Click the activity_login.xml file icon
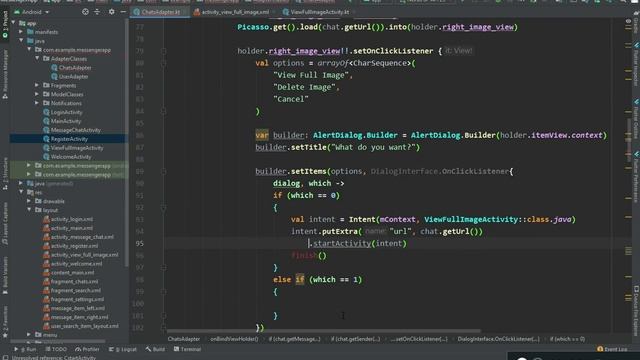The image size is (640, 360). (46, 219)
